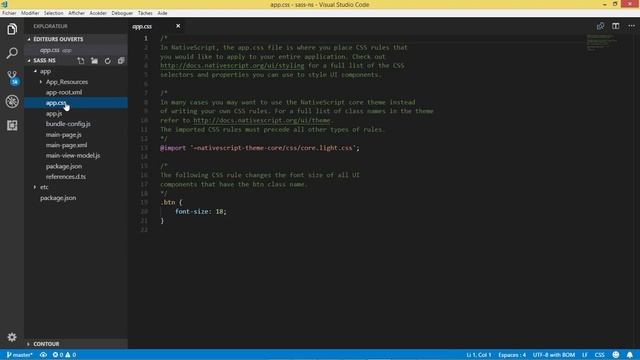Screen dimensions: 640x360
Task: Open the editor more actions ellipsis
Action: 631,26
